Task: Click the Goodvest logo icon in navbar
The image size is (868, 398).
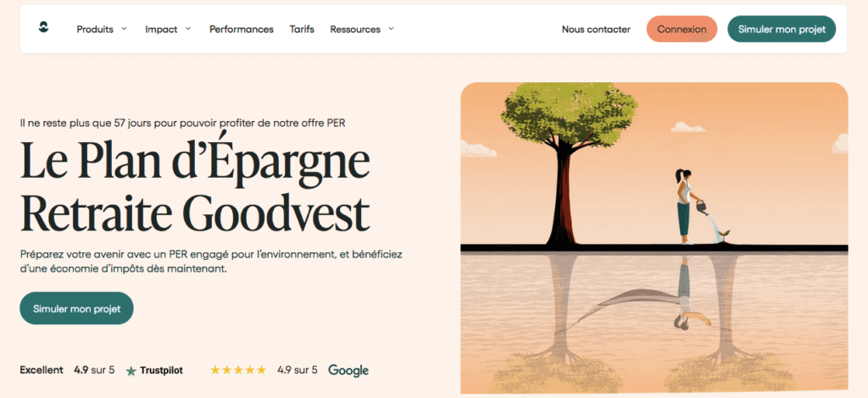Action: pos(44,28)
